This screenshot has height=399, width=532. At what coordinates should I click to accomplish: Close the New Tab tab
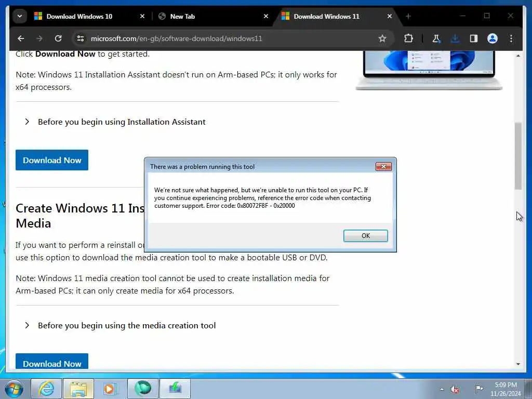(266, 16)
